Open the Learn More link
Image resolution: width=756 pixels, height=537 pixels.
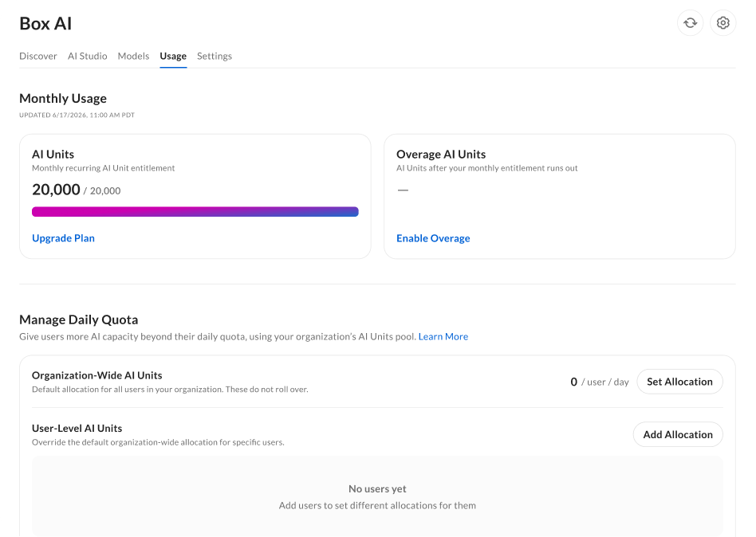point(443,336)
